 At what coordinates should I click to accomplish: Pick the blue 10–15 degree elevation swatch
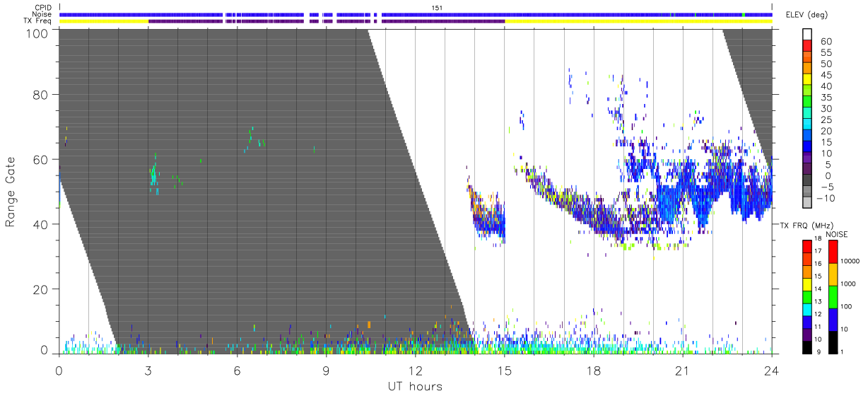(x=807, y=148)
